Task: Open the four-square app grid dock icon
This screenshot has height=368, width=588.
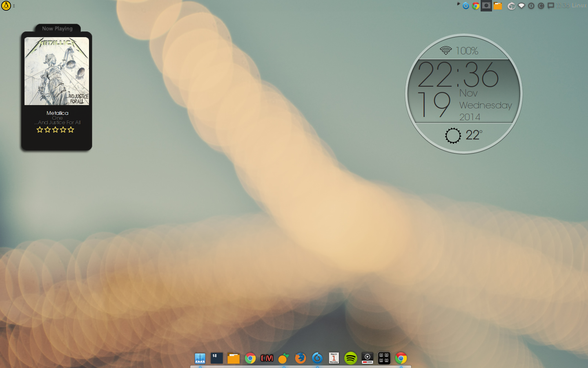Action: [x=384, y=358]
